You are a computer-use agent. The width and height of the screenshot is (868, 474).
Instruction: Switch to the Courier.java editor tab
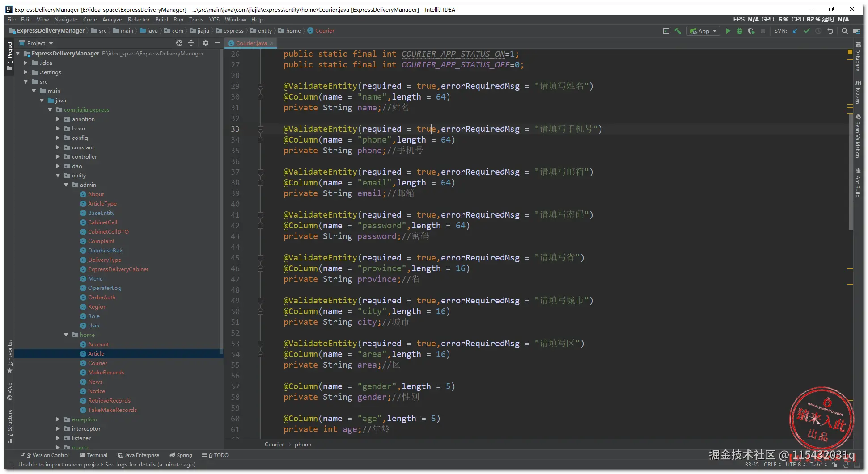(251, 43)
